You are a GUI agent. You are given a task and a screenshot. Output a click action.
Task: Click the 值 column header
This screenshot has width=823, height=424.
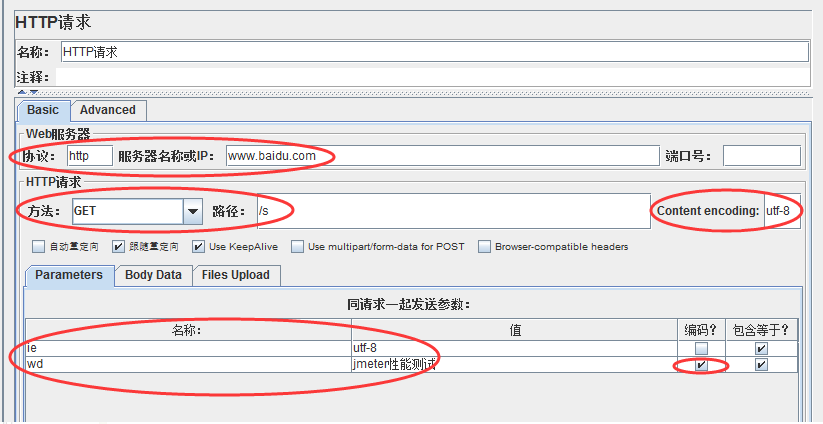coord(514,330)
